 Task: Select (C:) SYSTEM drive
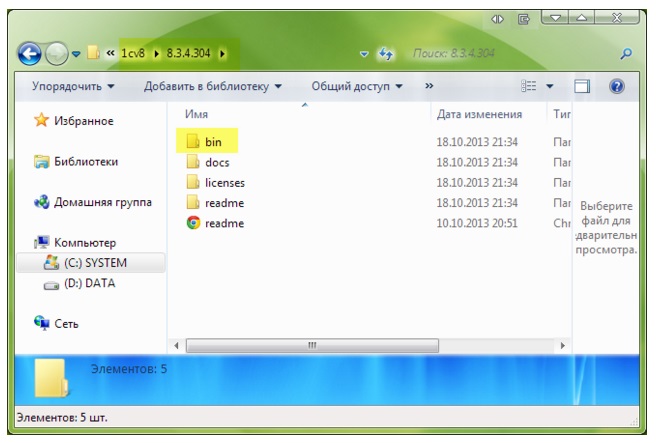[x=95, y=263]
